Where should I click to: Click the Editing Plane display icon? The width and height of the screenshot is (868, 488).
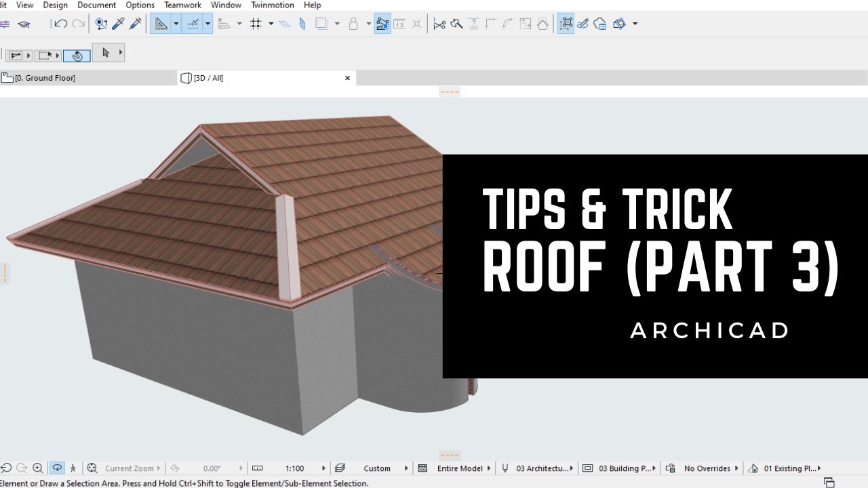(285, 24)
